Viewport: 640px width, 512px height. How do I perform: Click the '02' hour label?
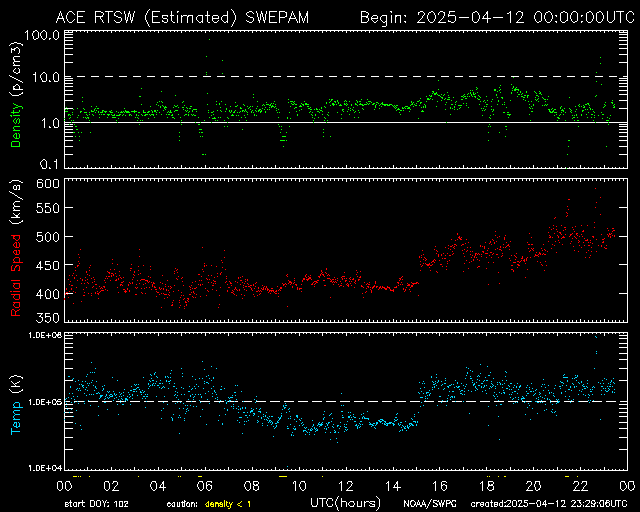click(x=111, y=486)
